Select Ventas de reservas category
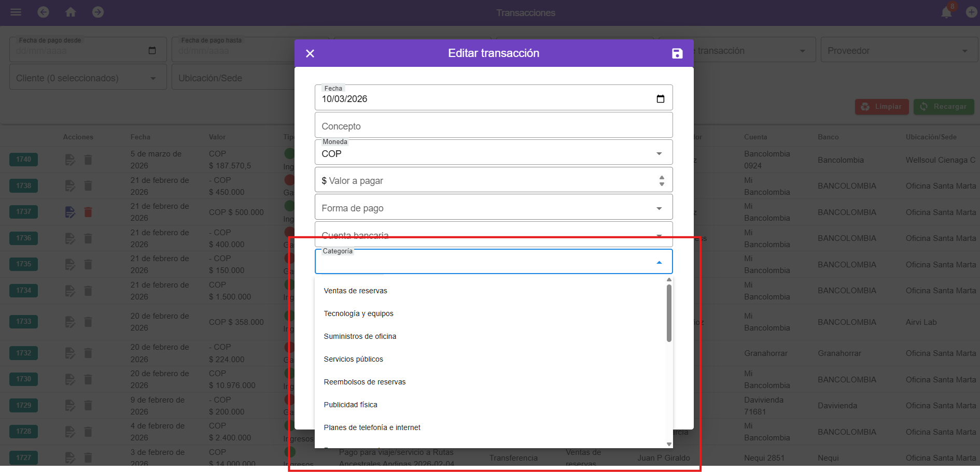The height and width of the screenshot is (472, 980). 355,291
